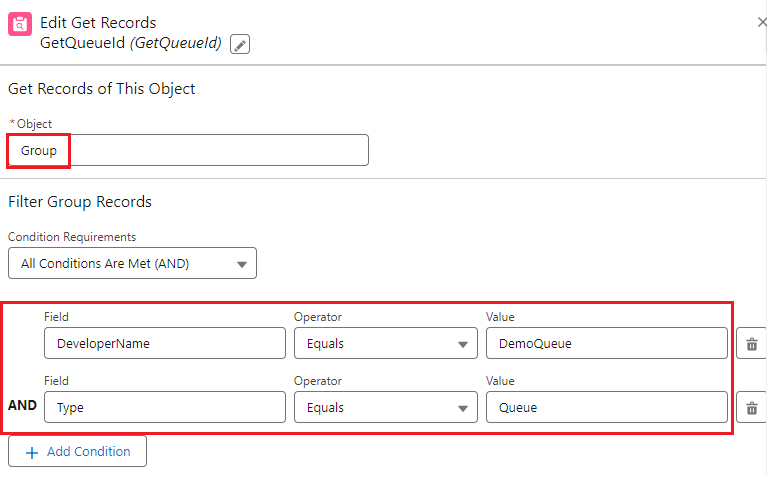The width and height of the screenshot is (767, 493).
Task: Click the Object field containing Group
Action: click(188, 151)
